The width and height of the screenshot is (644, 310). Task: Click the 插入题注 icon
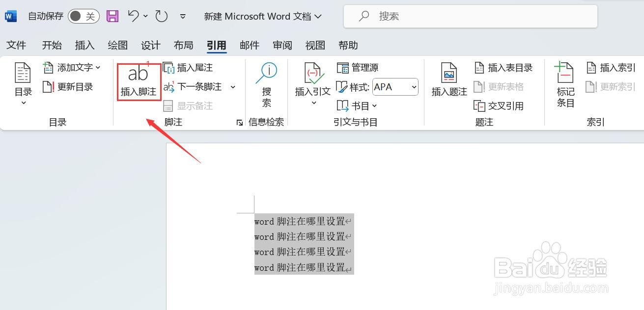(449, 73)
